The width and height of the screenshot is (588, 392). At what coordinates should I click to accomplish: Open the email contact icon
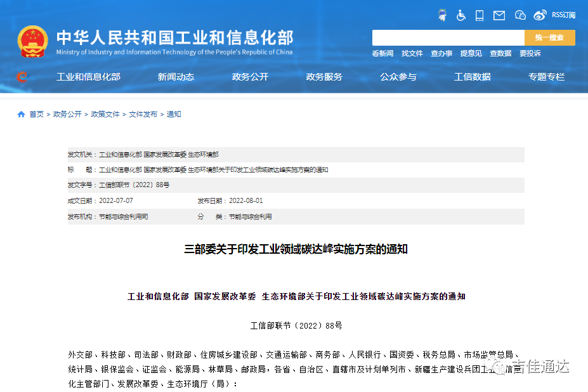[x=499, y=15]
